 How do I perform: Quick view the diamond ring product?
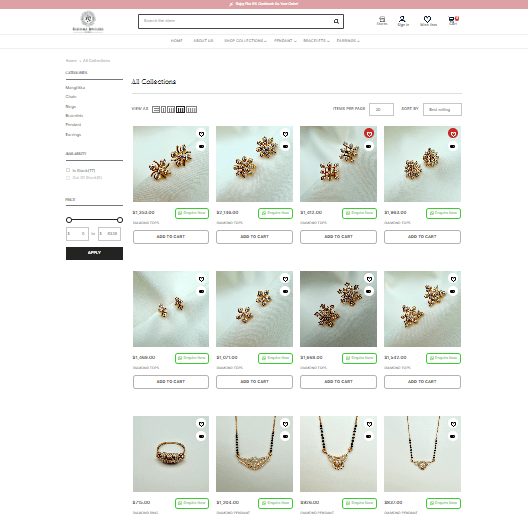click(x=201, y=437)
